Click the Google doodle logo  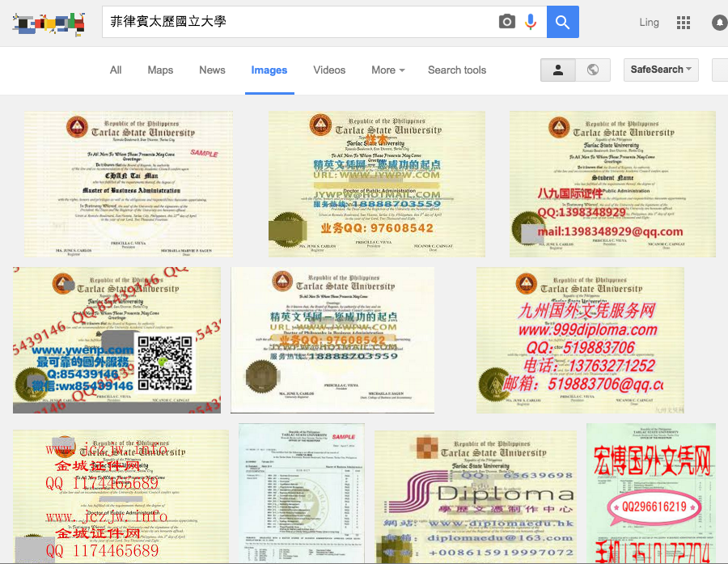49,23
